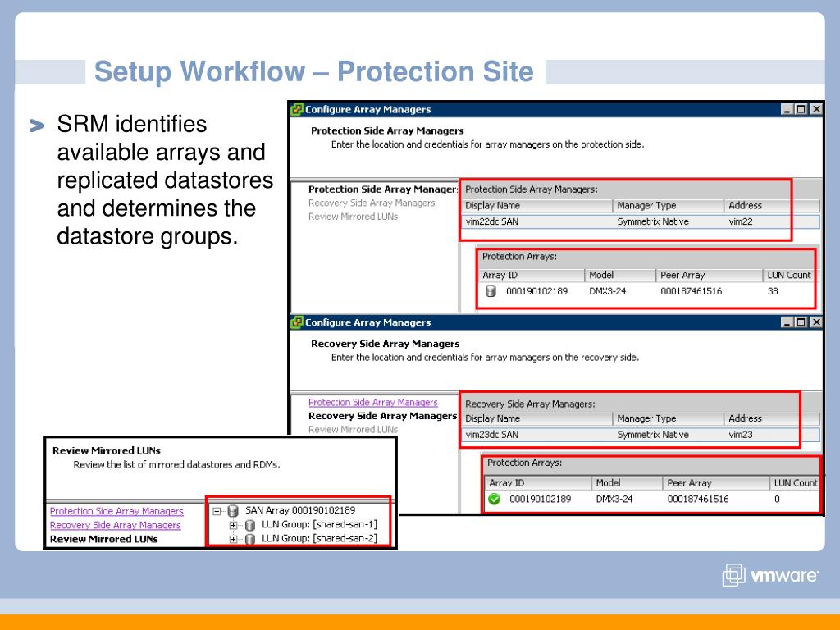Sort by LUN Count in top Protection Arrays table
The image size is (840, 630).
[x=788, y=276]
